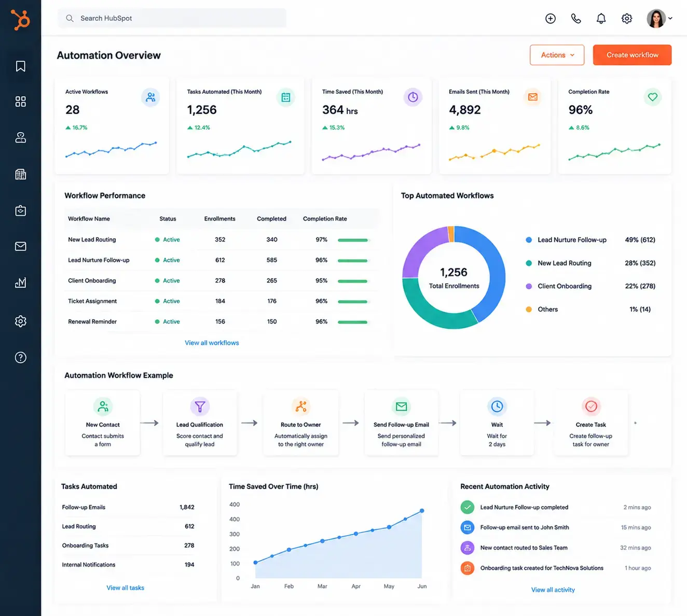Screen dimensions: 687x616
Task: Open the bookmarks icon in sidebar
Action: tap(21, 66)
